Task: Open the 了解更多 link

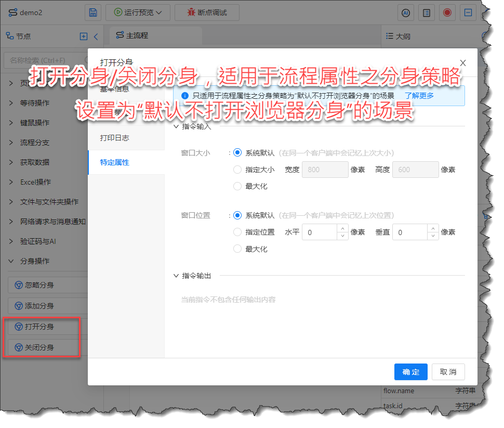Action: coord(419,96)
